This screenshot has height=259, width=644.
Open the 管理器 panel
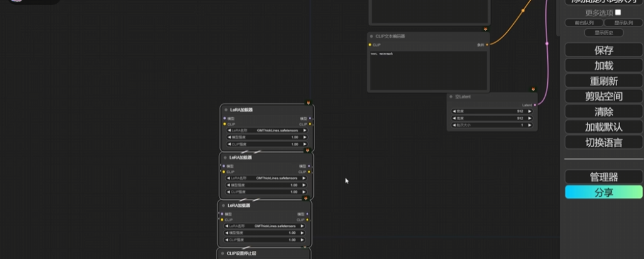click(x=603, y=177)
